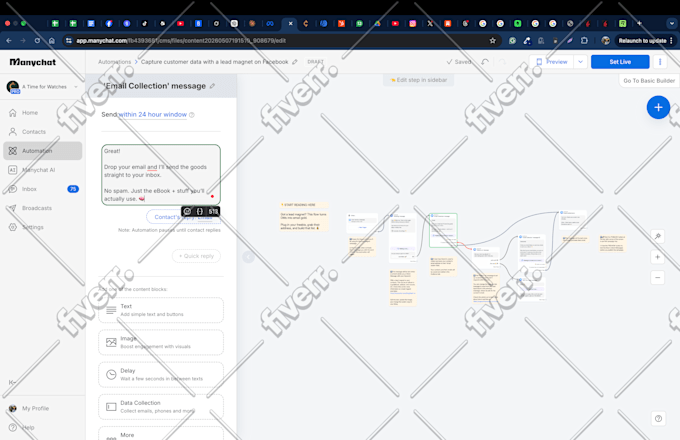
Task: Click Relaunch to update in Chrome
Action: pos(642,41)
